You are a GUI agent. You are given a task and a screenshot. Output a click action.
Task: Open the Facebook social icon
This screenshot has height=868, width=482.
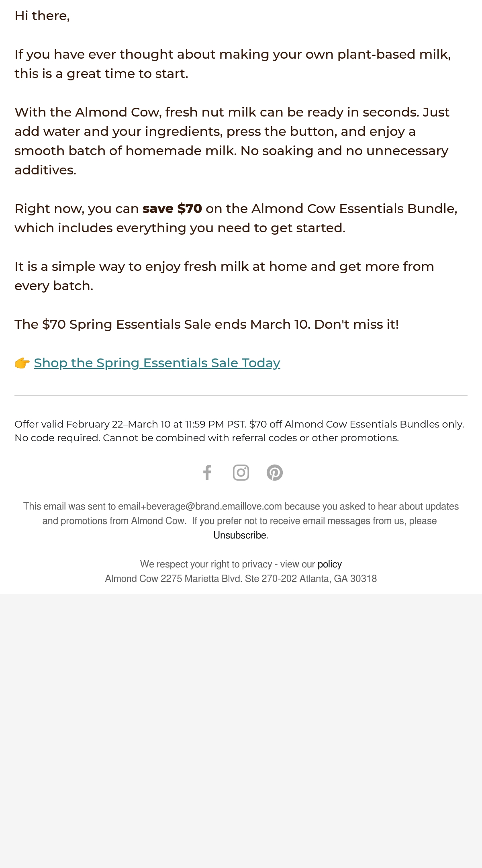click(207, 473)
